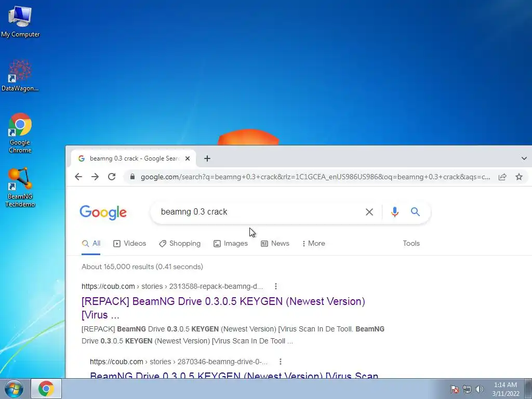Click the browser back arrow

(78, 177)
